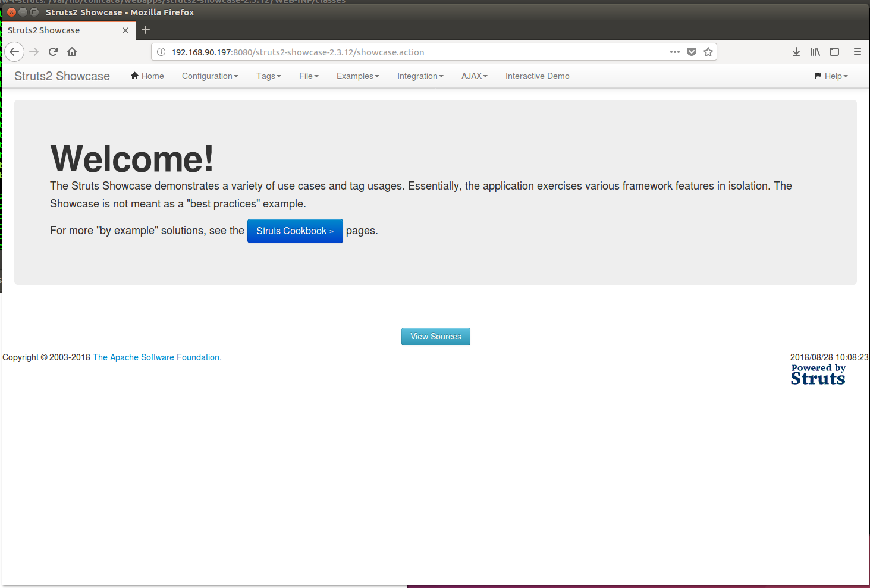Go back with the browser back arrow
This screenshot has height=588, width=870.
[x=14, y=52]
